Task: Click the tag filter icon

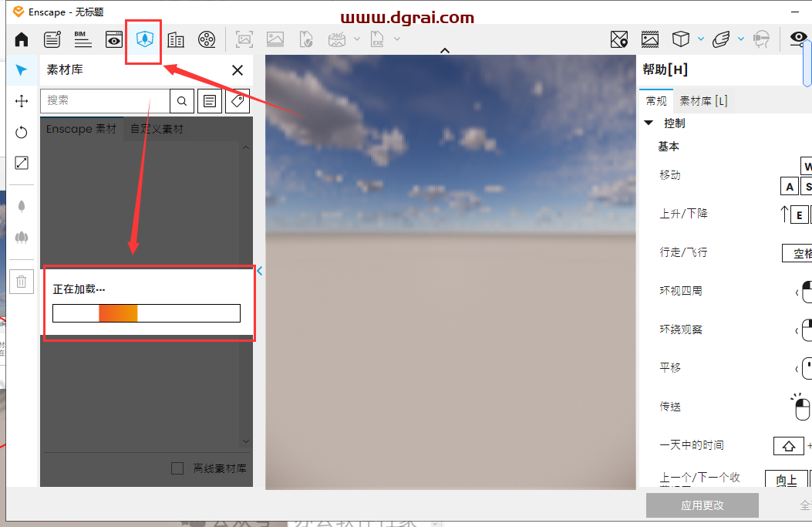Action: click(238, 100)
